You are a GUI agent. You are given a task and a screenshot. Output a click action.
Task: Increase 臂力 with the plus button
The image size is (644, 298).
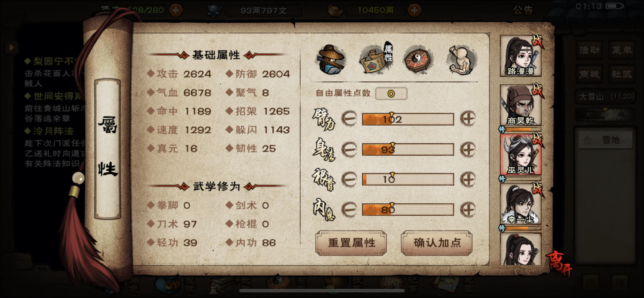point(468,119)
